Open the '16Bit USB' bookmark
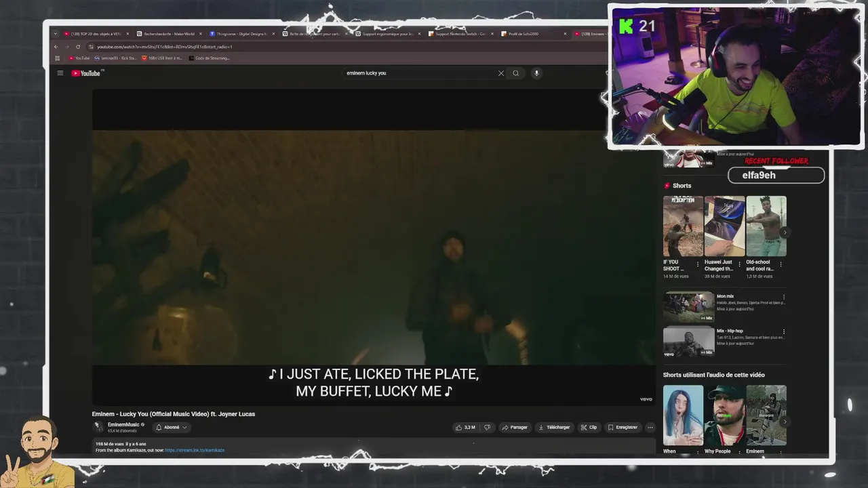The image size is (868, 488). [162, 58]
